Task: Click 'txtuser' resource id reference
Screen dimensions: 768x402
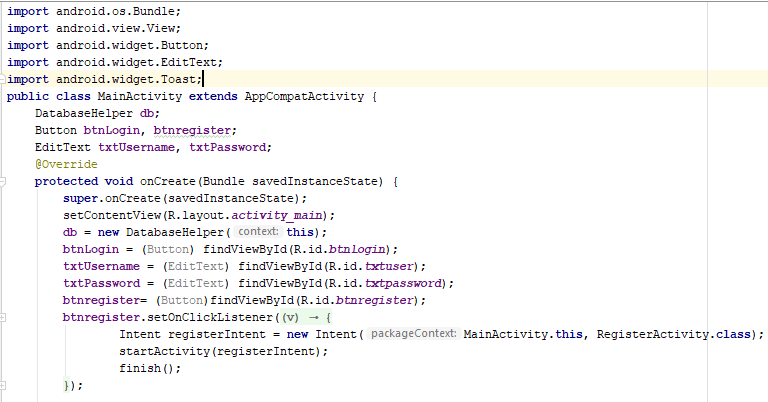Action: [388, 266]
